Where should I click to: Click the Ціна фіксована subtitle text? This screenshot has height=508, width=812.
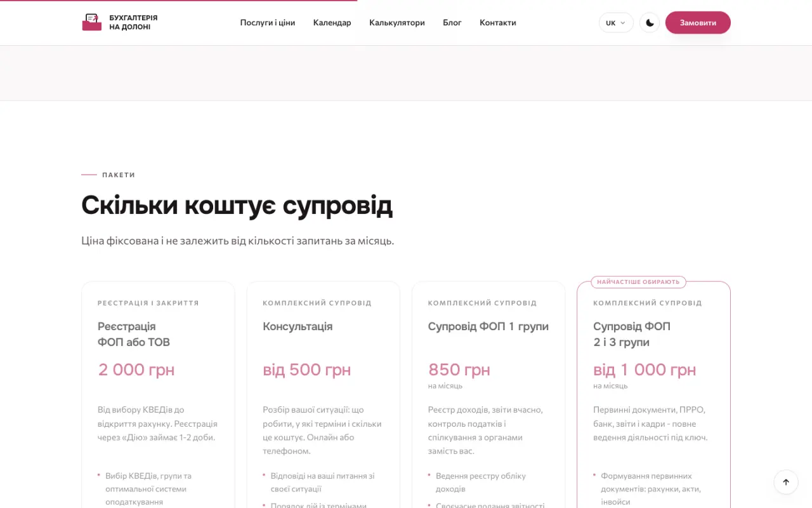click(238, 241)
